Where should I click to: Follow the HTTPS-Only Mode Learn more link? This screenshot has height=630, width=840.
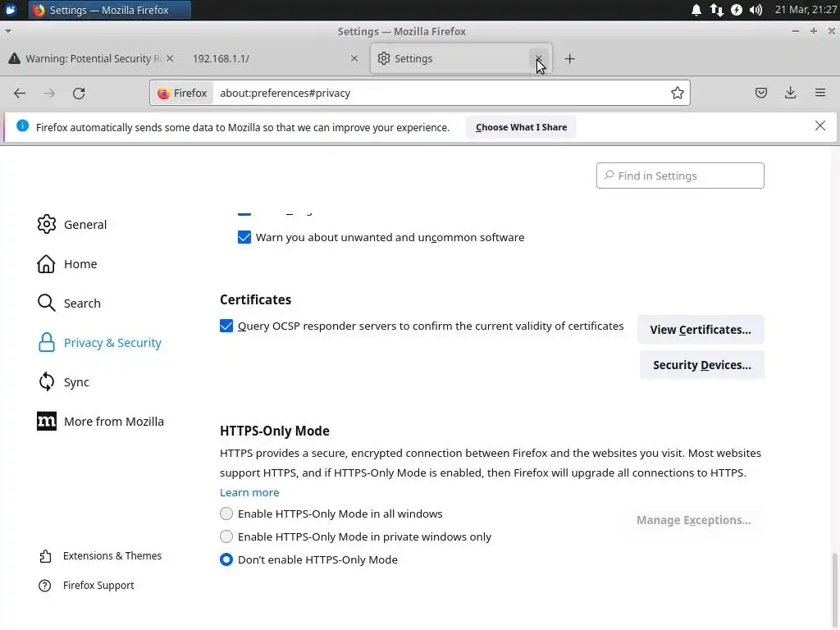point(249,492)
